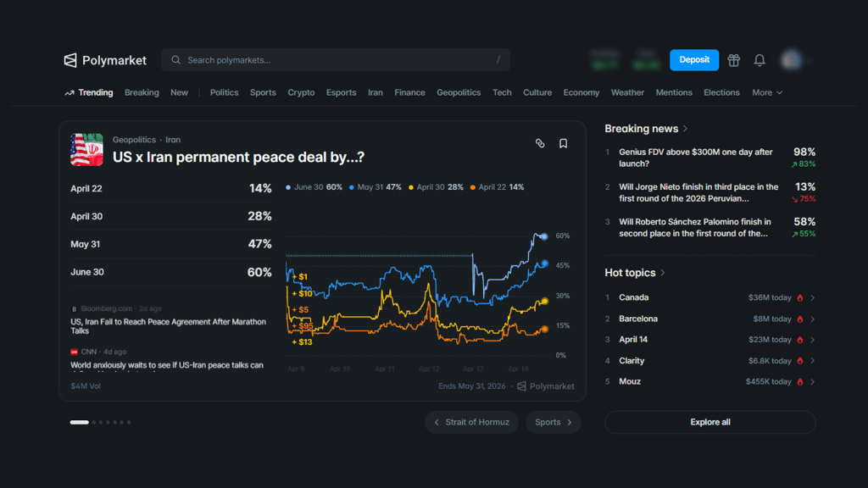Open the Economy category

581,92
